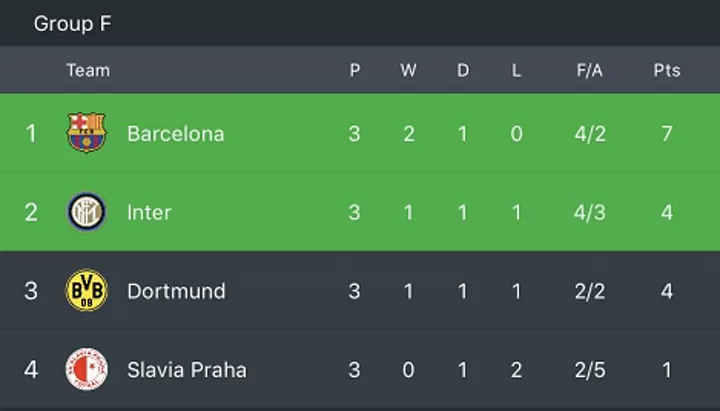Click the L column header
The width and height of the screenshot is (720, 411).
coord(516,70)
